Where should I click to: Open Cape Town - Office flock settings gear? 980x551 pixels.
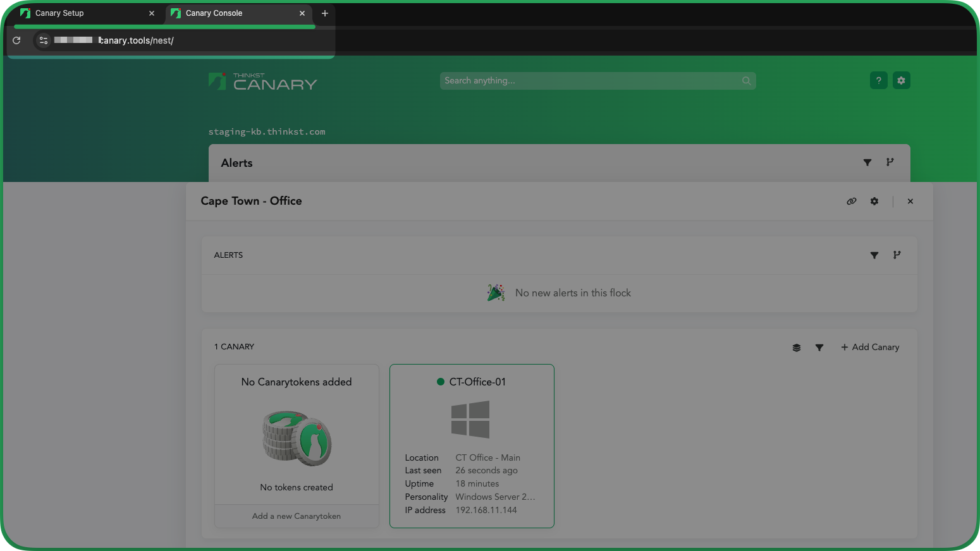coord(874,202)
